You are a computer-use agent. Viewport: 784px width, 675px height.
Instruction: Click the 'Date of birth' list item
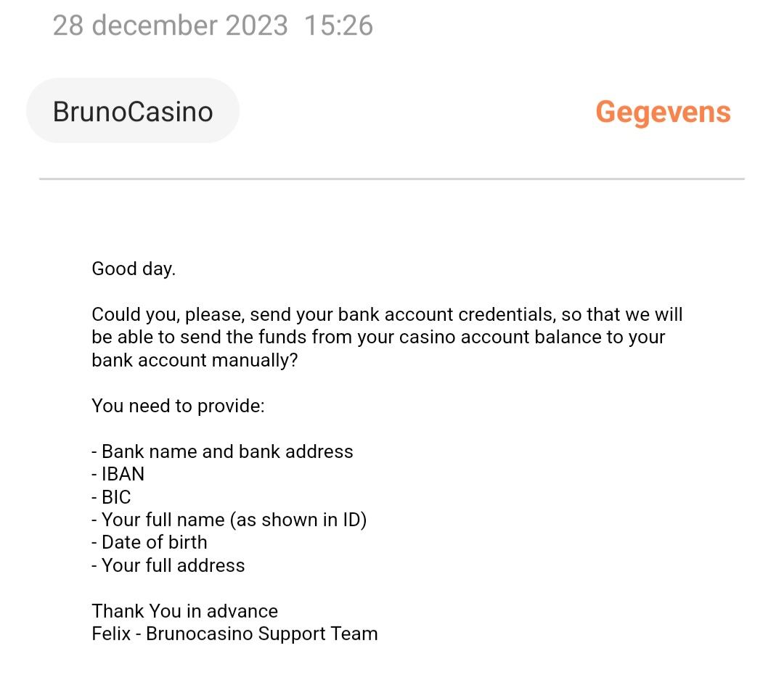[x=150, y=542]
